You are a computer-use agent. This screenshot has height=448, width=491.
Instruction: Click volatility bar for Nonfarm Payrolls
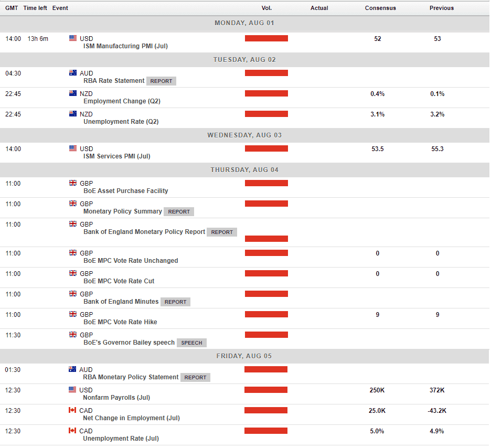(x=266, y=390)
